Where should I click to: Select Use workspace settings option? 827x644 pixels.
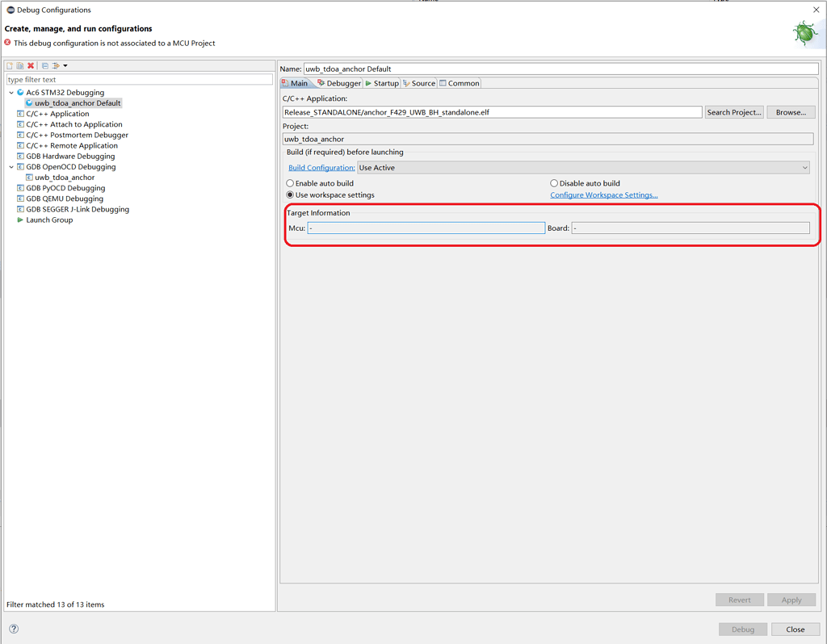point(290,194)
